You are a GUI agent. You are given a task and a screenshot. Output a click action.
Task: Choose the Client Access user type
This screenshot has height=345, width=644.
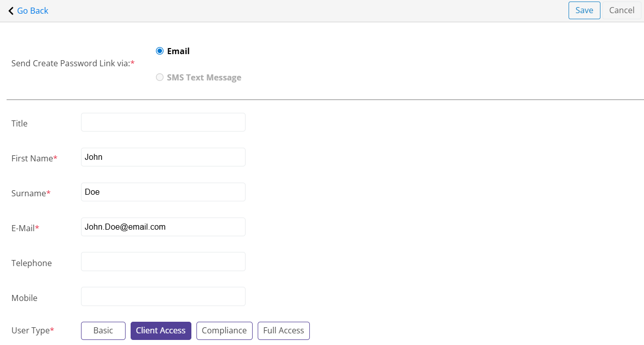(x=161, y=331)
